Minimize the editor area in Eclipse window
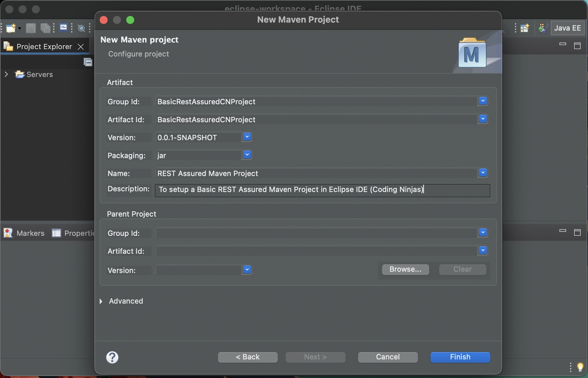Viewport: 588px width, 378px height. pyautogui.click(x=563, y=44)
